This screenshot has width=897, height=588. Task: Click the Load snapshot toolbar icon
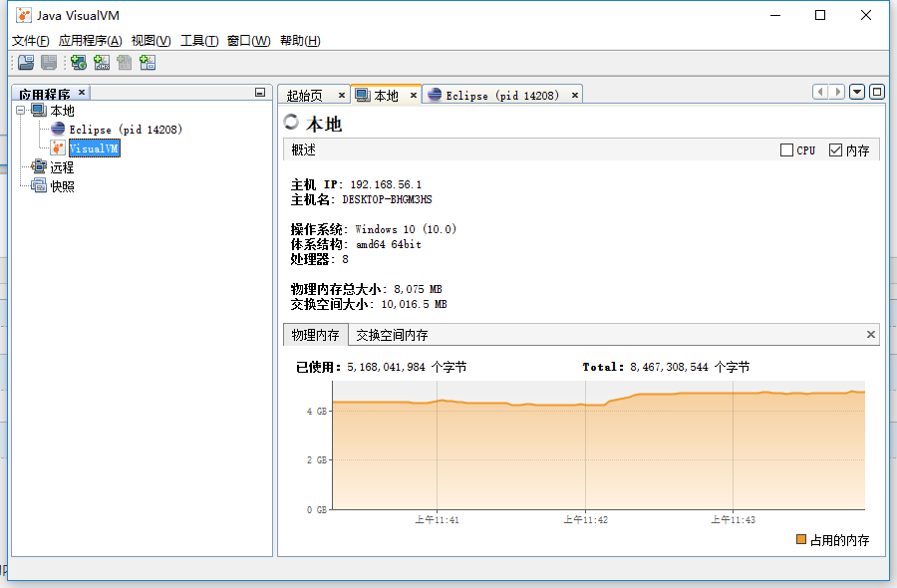[x=26, y=63]
